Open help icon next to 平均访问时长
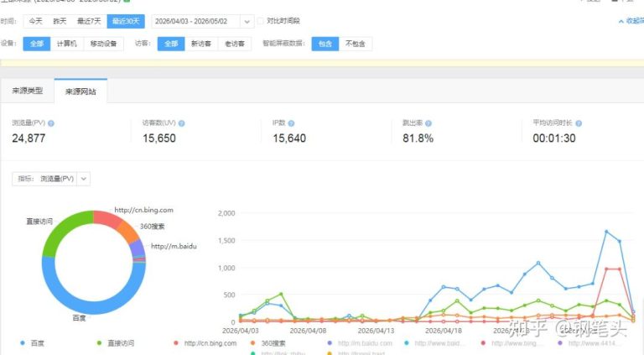This screenshot has width=644, height=355. [579, 123]
